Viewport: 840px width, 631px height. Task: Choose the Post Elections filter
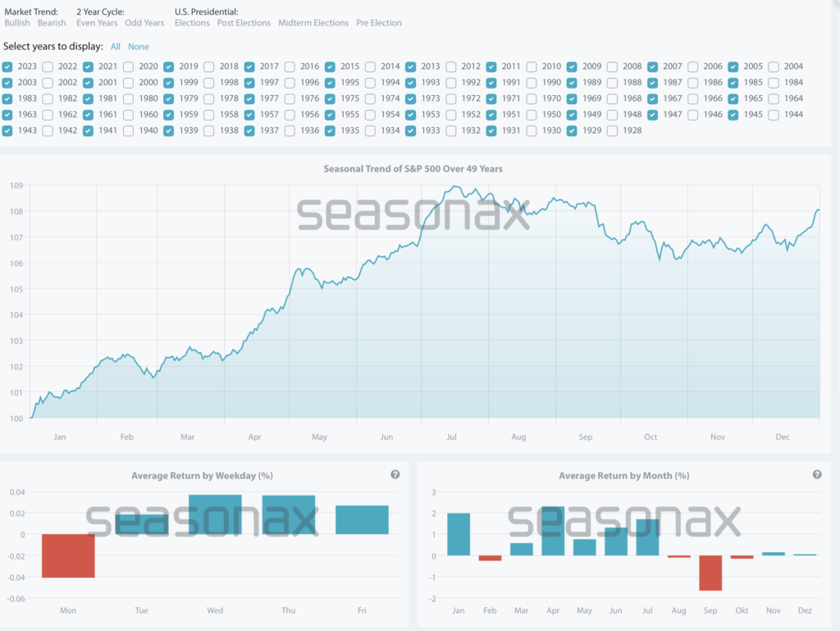tap(244, 23)
